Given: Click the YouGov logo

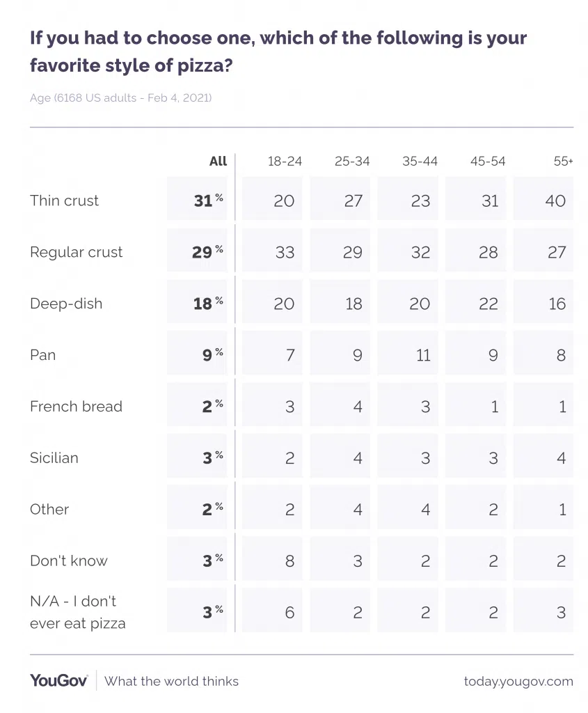Looking at the screenshot, I should coord(58,681).
